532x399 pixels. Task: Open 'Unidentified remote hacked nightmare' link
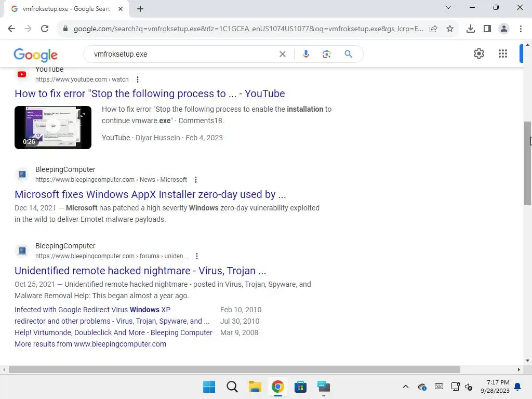tap(140, 271)
